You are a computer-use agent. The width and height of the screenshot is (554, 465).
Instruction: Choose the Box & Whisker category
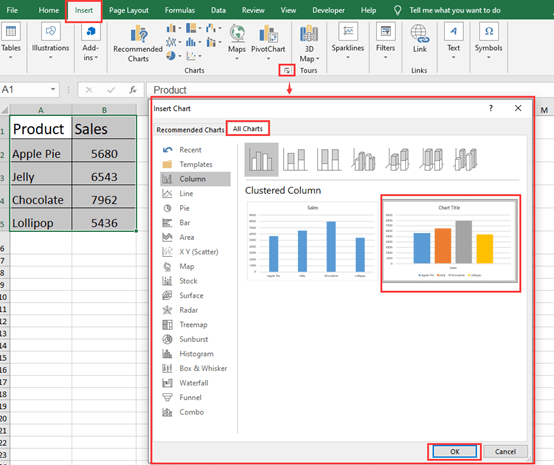tap(195, 369)
